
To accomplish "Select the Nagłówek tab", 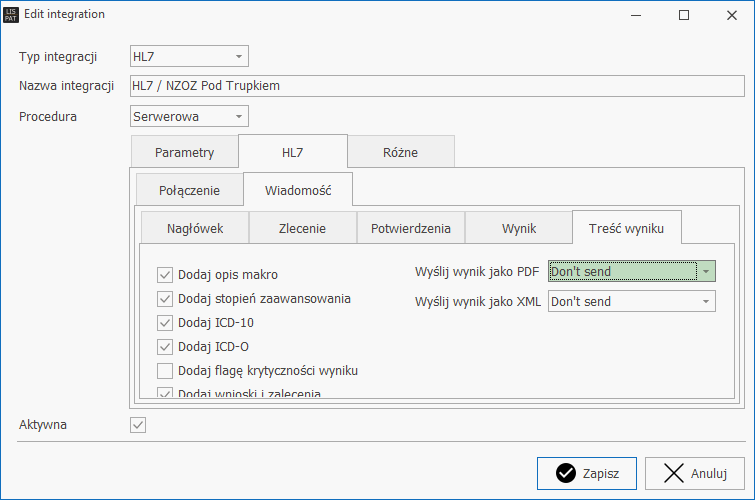I will click(194, 228).
